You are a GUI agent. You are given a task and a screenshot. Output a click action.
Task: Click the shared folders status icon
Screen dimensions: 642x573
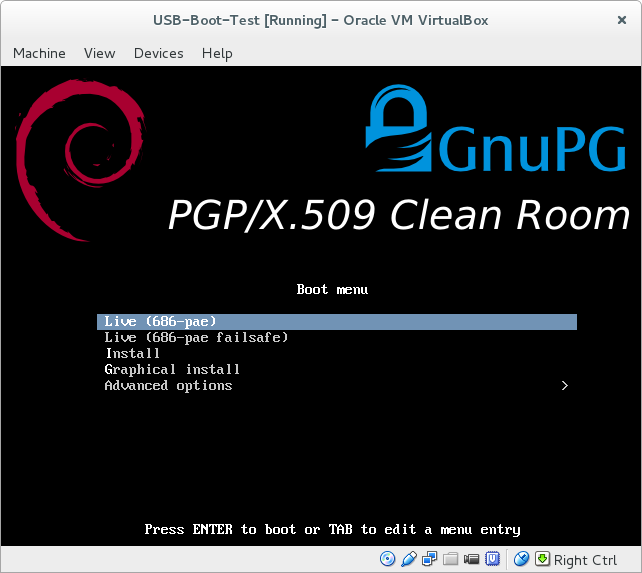[450, 559]
